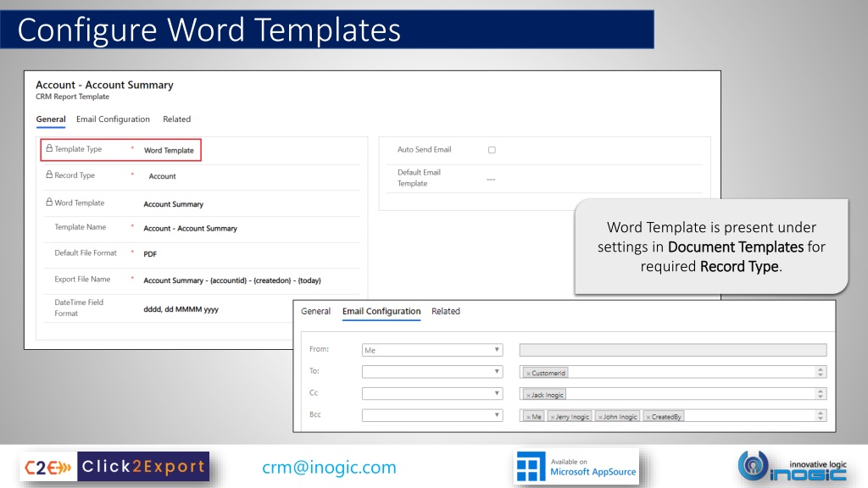The width and height of the screenshot is (868, 488).
Task: Remove CustomerId tag from To field
Action: click(x=528, y=374)
